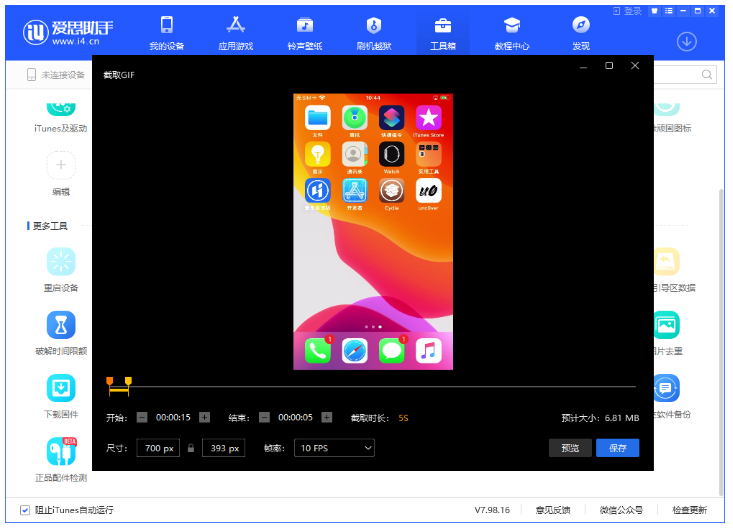Decrease the 结束 end time
Image resolution: width=733 pixels, height=528 pixels.
(x=264, y=417)
